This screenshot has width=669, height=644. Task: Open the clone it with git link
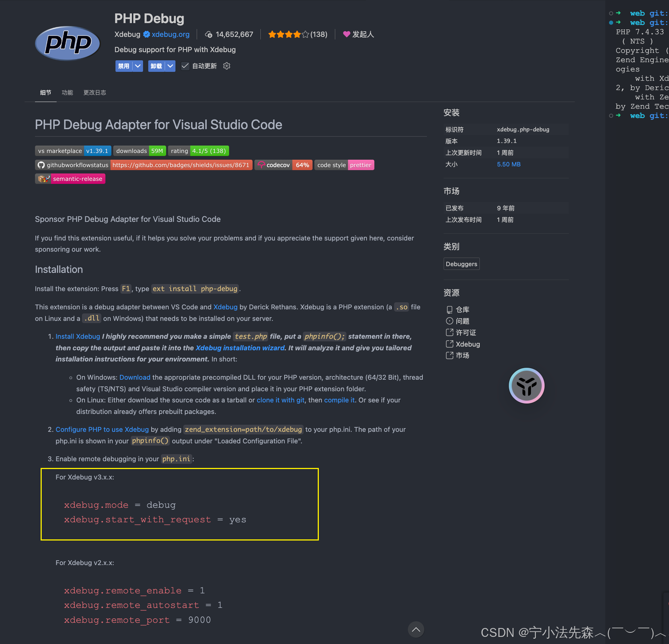tap(280, 400)
